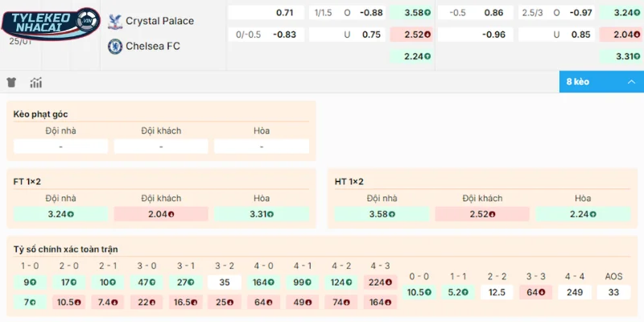Open the bar chart statistics icon

(35, 82)
